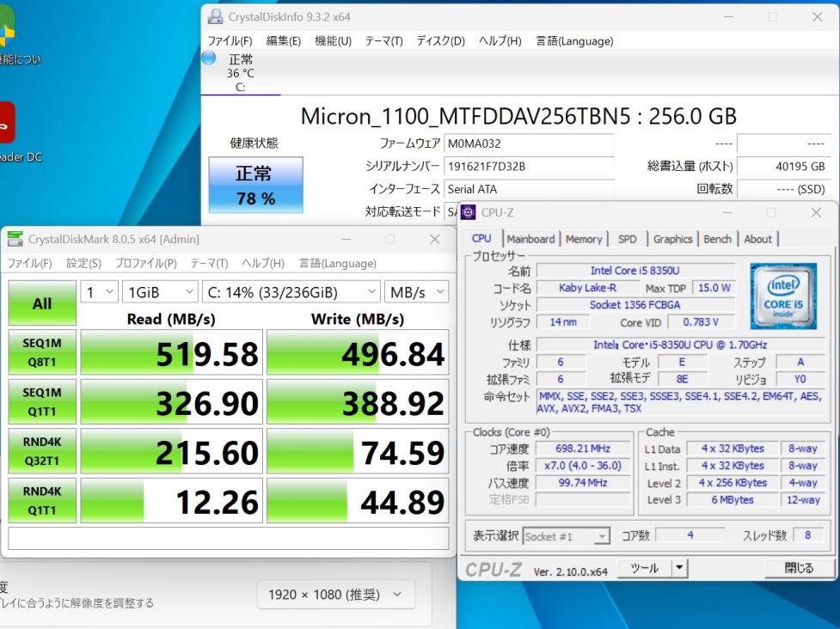This screenshot has width=840, height=629.
Task: Expand the 1920 × 1080 resolution dropdown
Action: tap(335, 594)
